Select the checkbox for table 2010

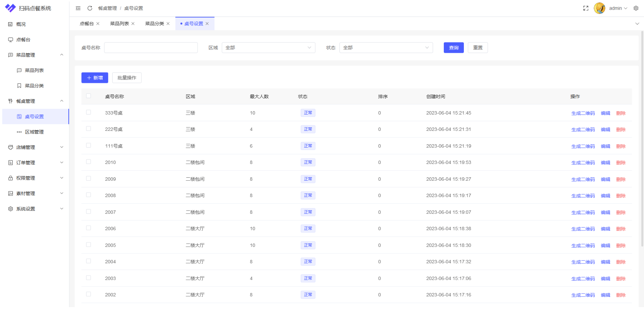88,162
